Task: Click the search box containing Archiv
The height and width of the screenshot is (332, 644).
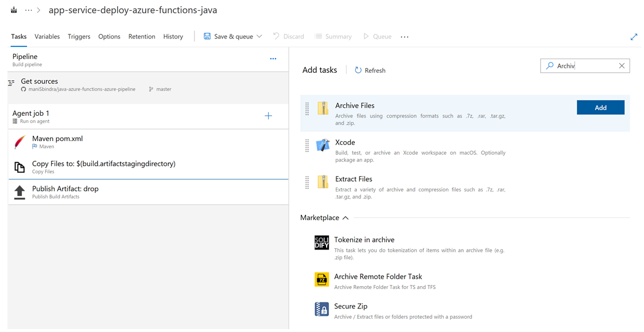Action: [585, 66]
